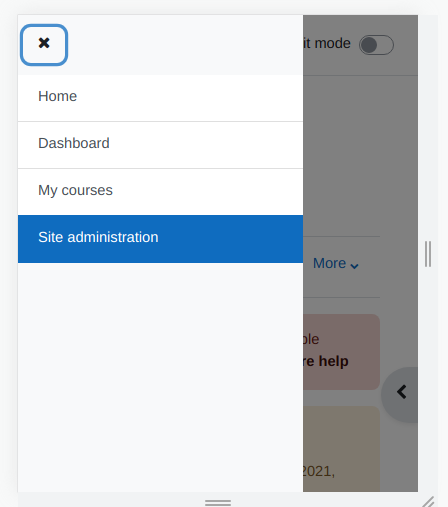Screen dimensions: 448x507
Task: Click the vertical resize handle icon on right edge
Action: tap(428, 254)
